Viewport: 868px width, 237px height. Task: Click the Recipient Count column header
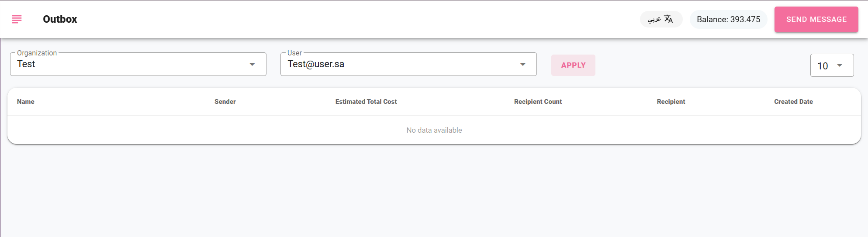coord(538,102)
